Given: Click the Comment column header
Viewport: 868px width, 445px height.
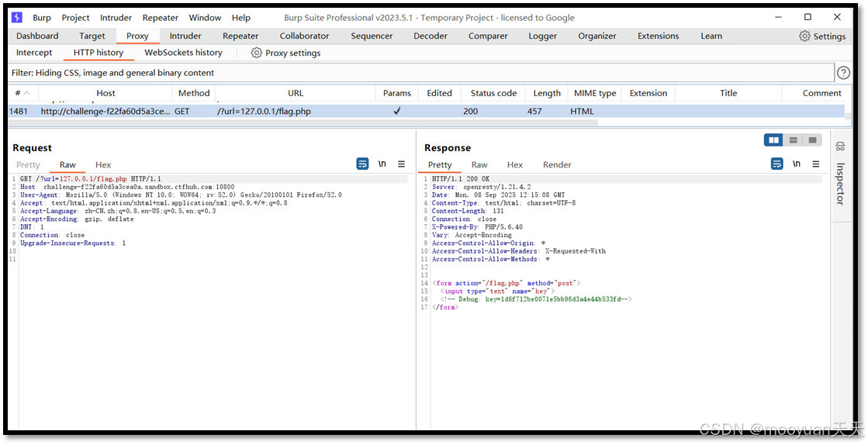Looking at the screenshot, I should 821,93.
